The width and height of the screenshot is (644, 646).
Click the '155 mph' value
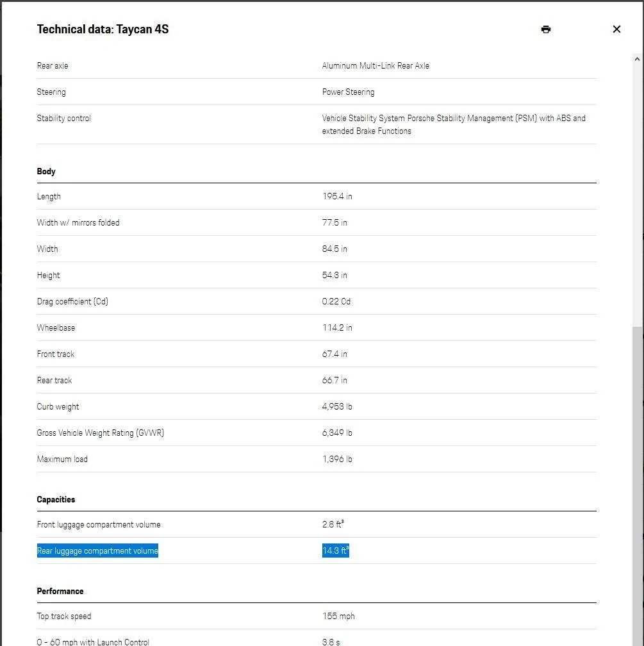click(338, 617)
